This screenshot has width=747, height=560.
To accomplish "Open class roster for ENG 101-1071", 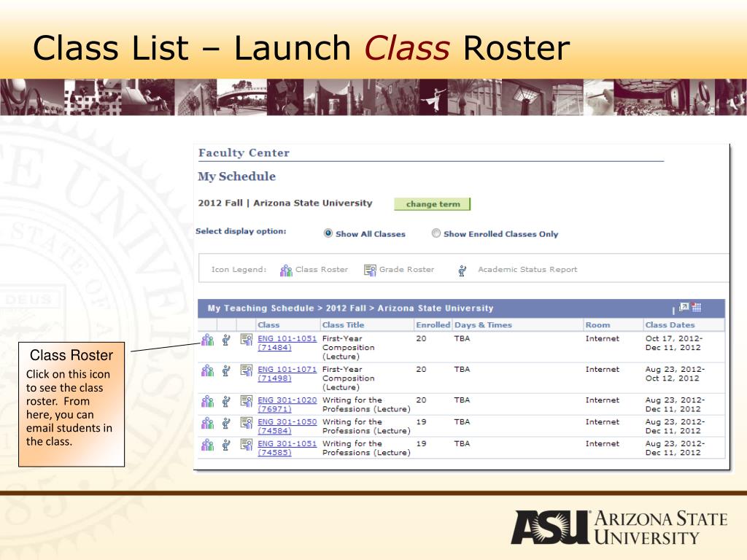I will point(207,370).
